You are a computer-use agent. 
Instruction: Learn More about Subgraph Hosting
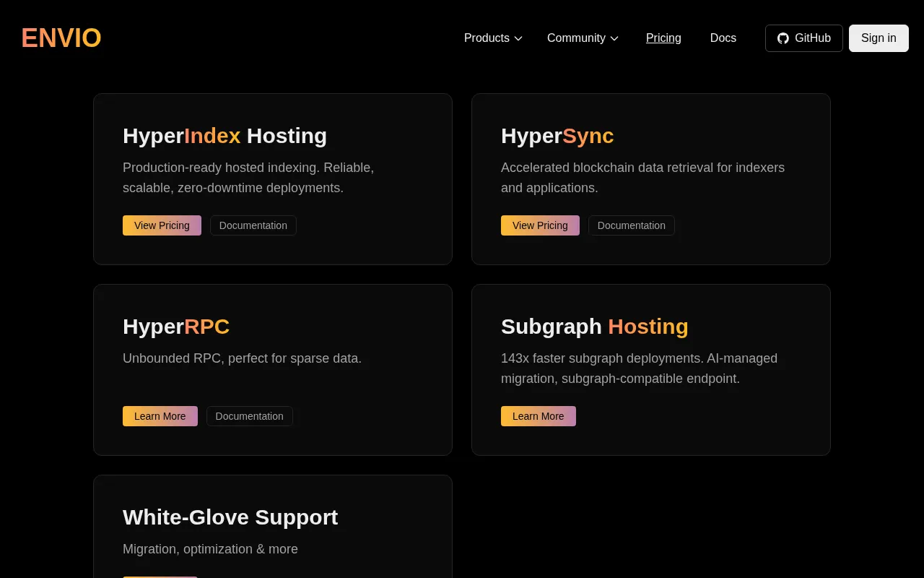click(x=539, y=416)
